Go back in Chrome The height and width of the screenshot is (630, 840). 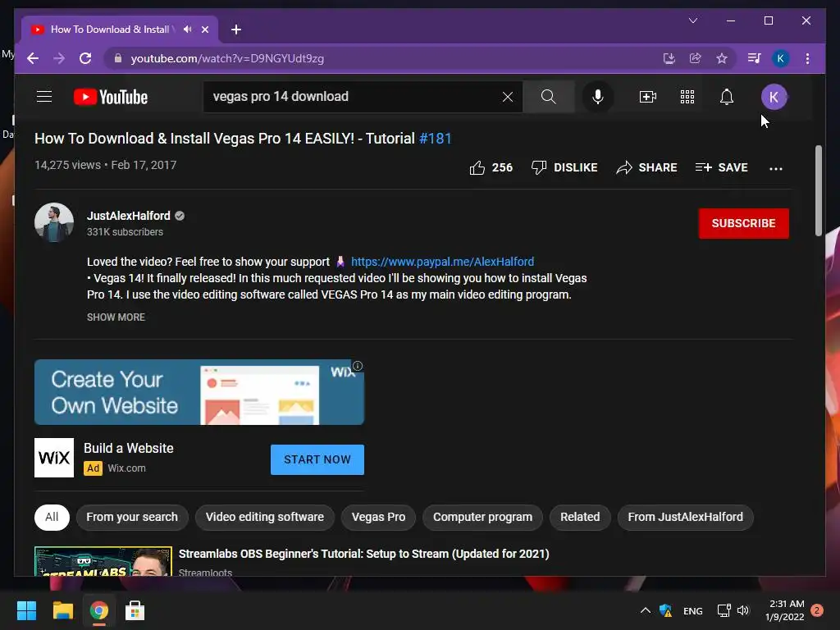pos(33,58)
